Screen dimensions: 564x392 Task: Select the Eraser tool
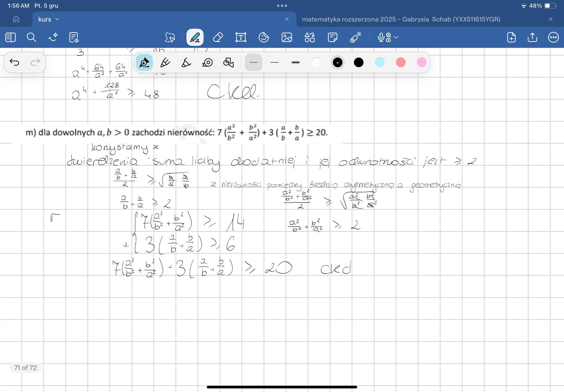point(218,38)
